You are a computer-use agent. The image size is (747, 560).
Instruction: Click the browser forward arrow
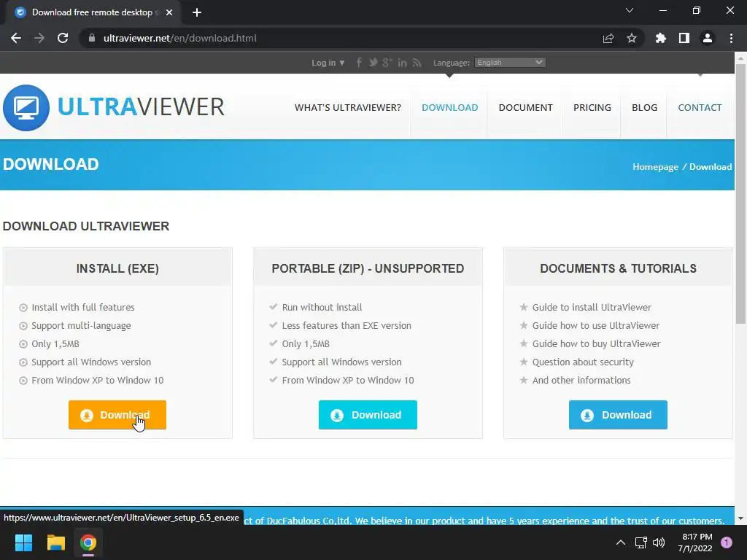point(39,38)
